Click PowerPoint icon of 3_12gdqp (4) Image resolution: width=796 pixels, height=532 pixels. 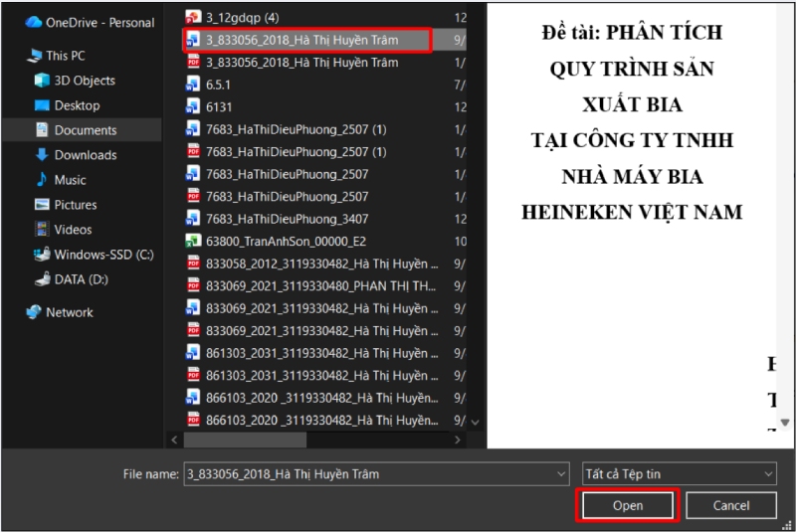[193, 17]
